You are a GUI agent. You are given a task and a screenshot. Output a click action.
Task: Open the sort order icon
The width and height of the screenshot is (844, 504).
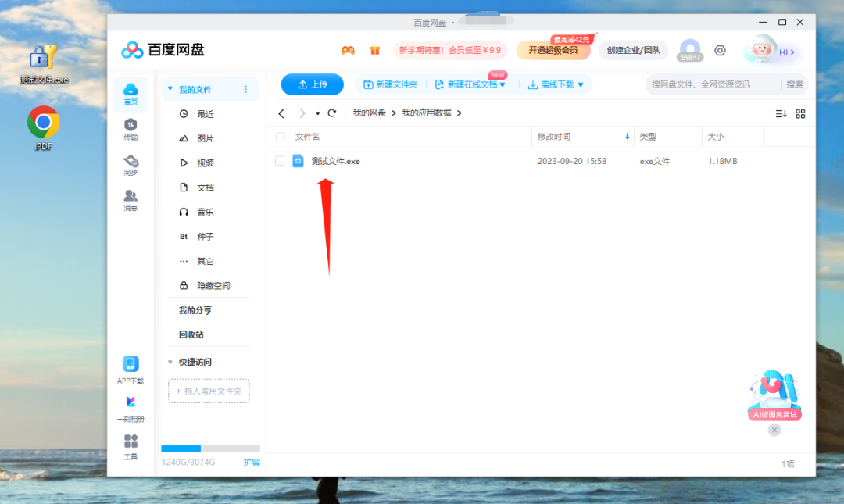tap(781, 113)
